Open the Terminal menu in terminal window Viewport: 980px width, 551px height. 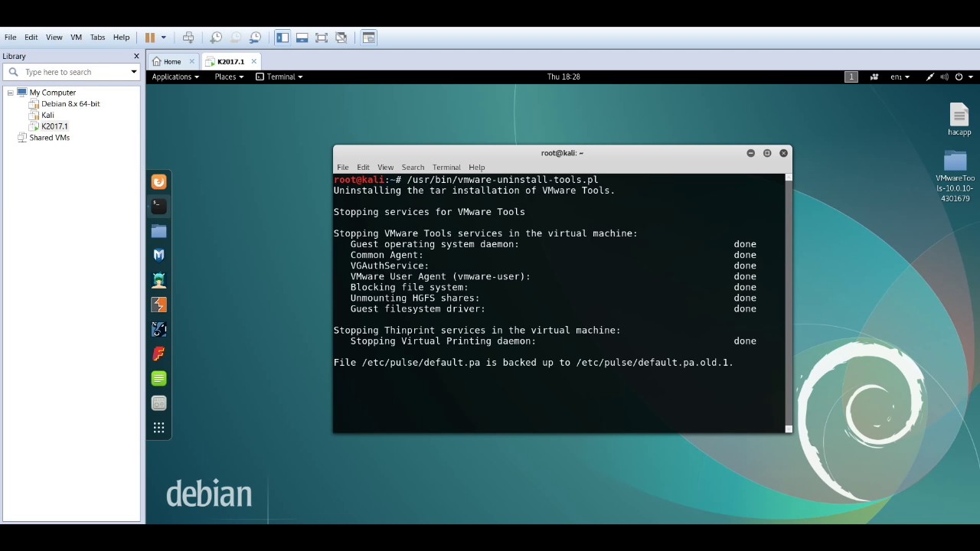click(446, 167)
